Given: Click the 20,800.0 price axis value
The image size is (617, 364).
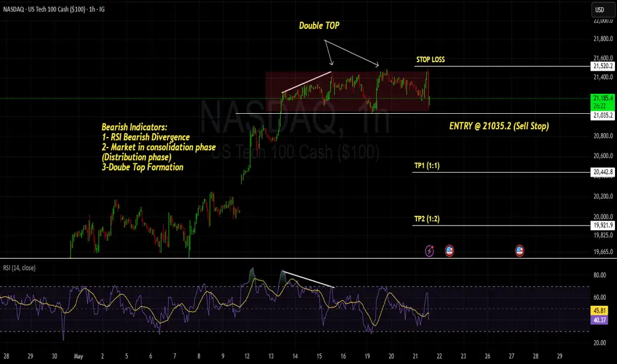Looking at the screenshot, I should coord(603,136).
